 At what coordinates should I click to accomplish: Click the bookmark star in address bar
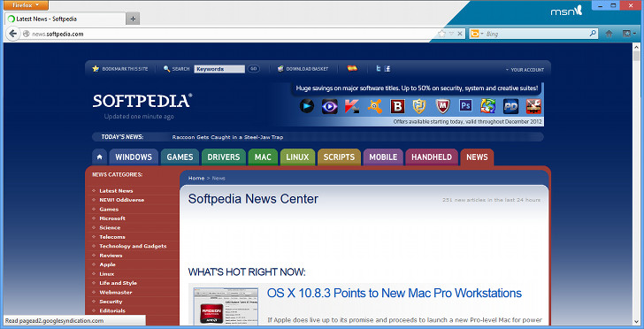442,34
